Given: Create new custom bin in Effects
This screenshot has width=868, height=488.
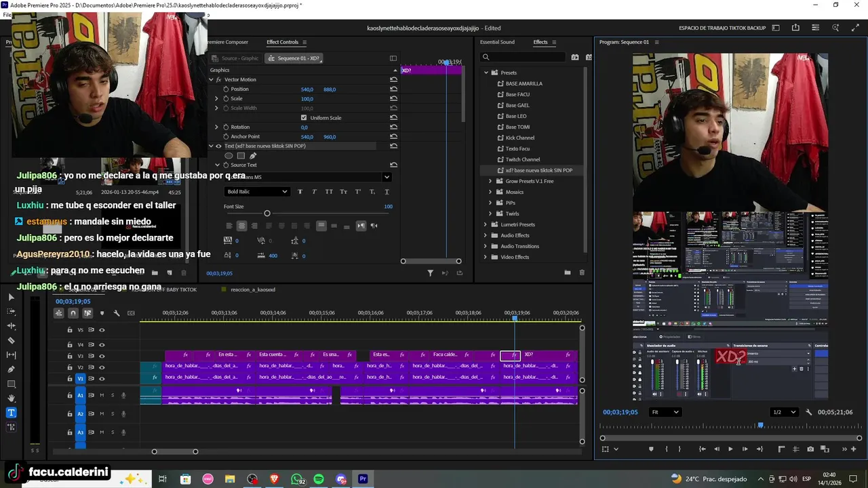Looking at the screenshot, I should [567, 272].
